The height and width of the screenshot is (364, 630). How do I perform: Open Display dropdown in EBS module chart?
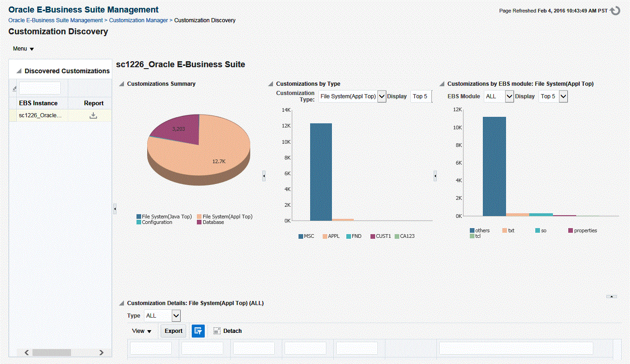(x=563, y=96)
